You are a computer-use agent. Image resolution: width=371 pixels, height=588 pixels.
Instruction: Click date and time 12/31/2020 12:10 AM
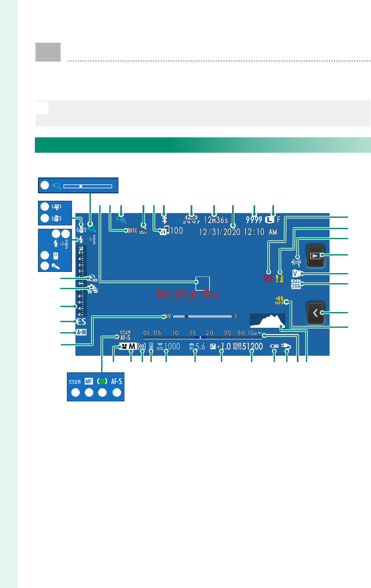pyautogui.click(x=238, y=232)
